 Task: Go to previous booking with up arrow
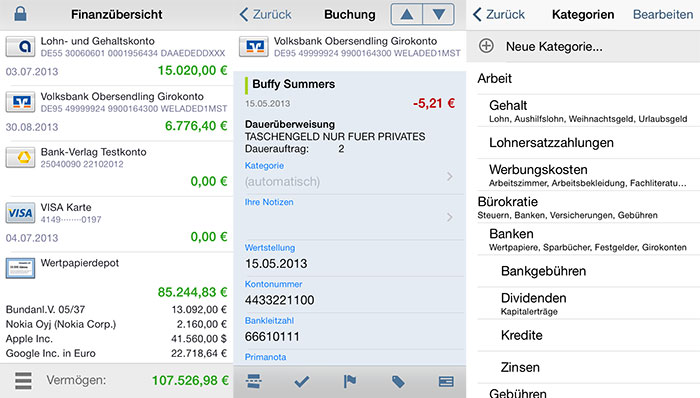[x=406, y=14]
